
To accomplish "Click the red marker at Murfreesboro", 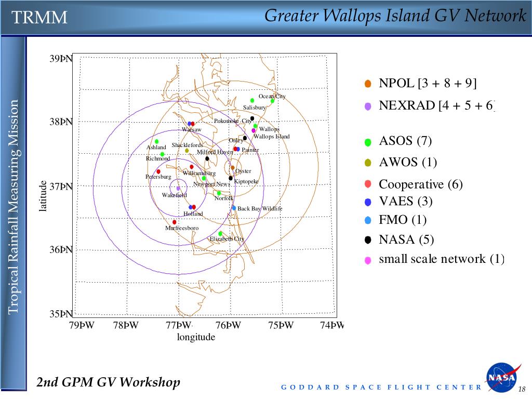I will point(175,222).
